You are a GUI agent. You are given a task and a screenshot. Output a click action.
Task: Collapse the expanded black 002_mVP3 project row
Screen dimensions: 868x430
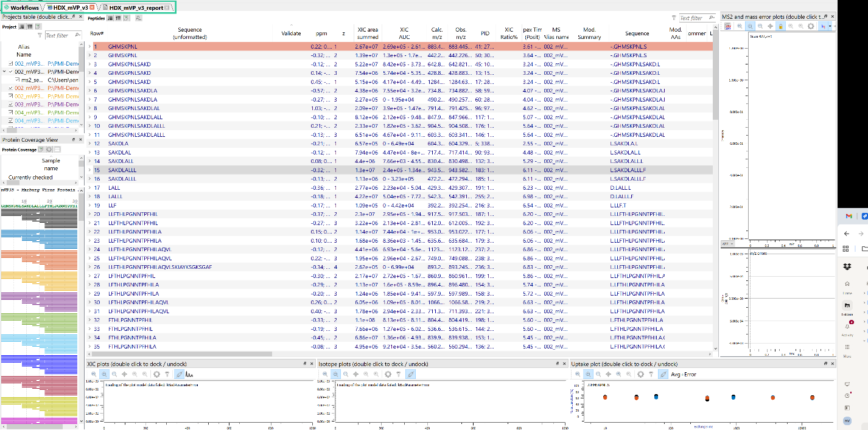(4, 72)
